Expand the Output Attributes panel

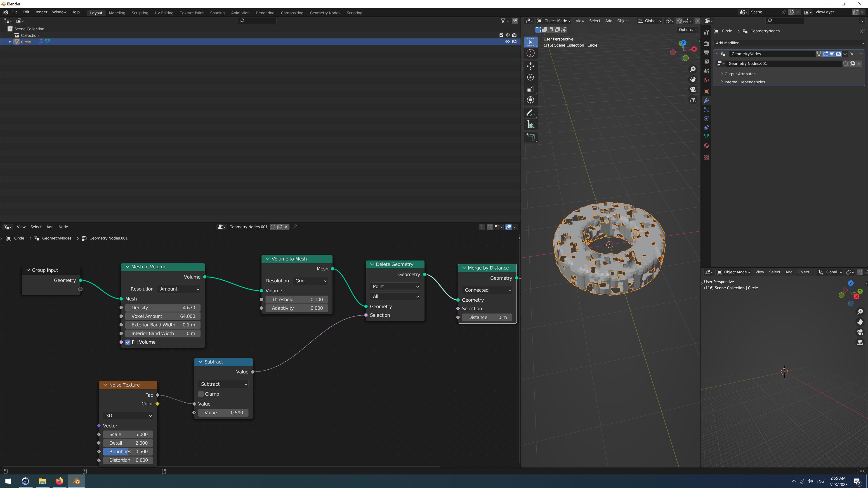pos(740,74)
